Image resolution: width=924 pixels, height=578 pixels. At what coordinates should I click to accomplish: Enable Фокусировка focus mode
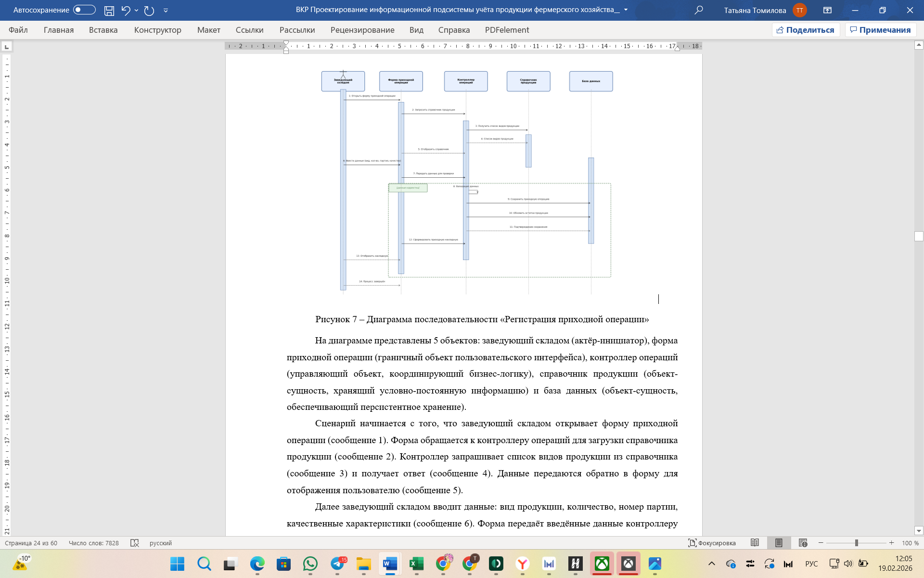click(712, 543)
